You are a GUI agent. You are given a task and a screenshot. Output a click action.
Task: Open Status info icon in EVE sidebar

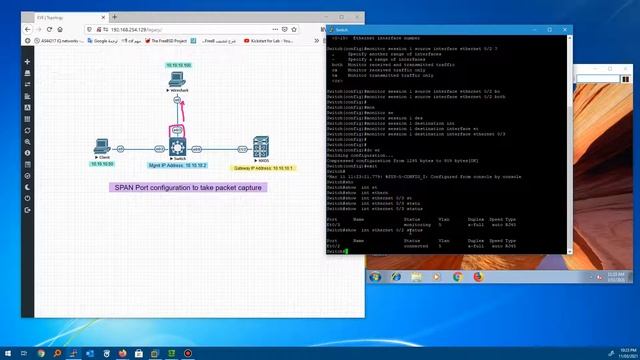(x=27, y=153)
